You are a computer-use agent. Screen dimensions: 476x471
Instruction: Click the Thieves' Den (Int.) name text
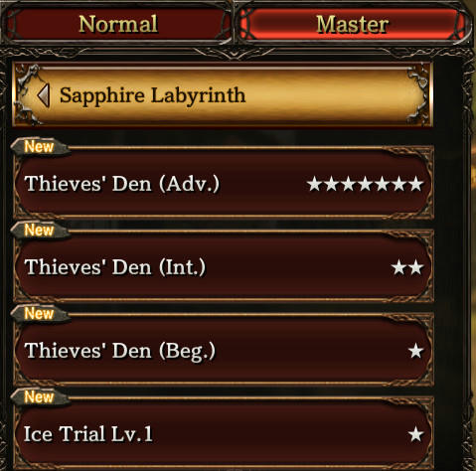click(x=114, y=267)
